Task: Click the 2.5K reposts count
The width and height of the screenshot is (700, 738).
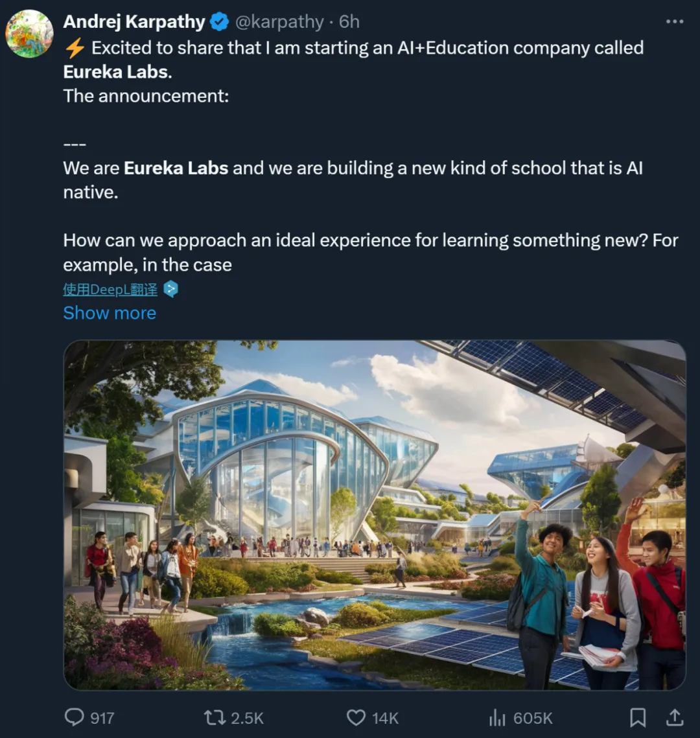Action: (x=247, y=718)
